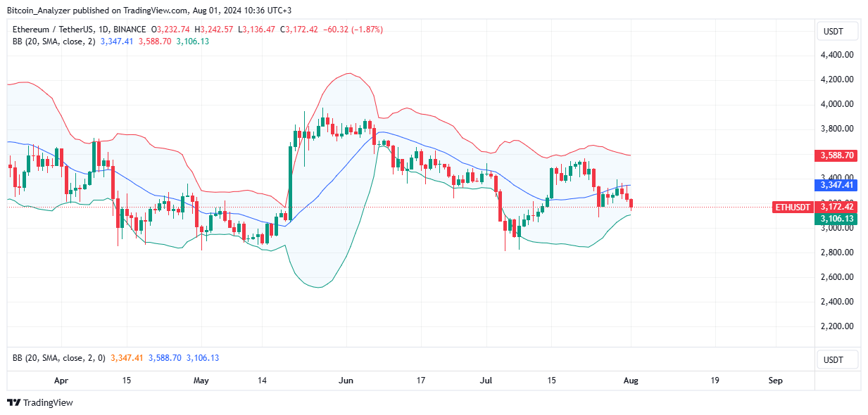Screen dimensions: 868x415
Task: Click the Jun marker on the time axis
Action: coord(346,381)
